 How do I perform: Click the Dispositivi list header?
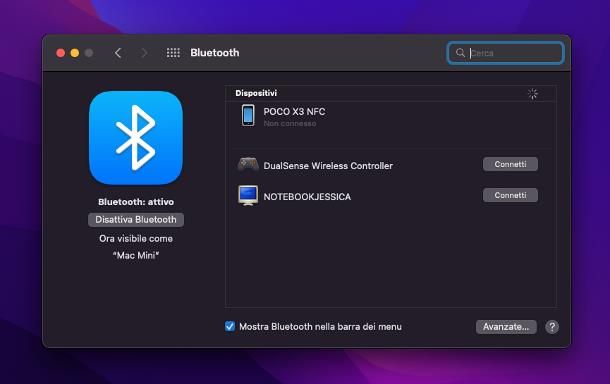(x=256, y=93)
